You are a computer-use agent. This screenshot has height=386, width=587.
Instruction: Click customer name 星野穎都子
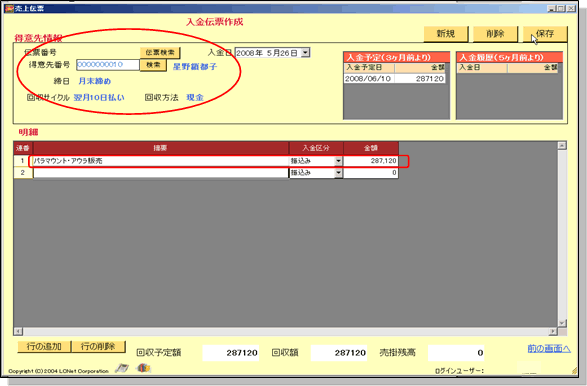point(195,67)
